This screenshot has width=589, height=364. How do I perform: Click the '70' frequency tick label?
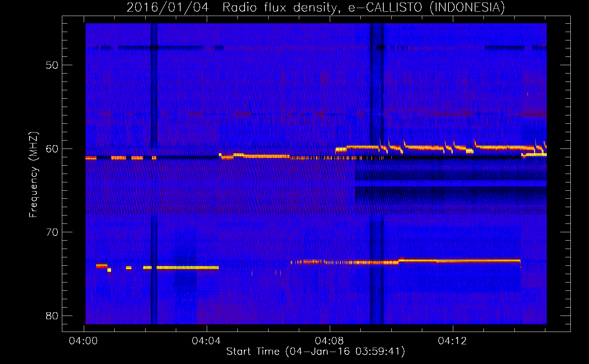(x=52, y=232)
